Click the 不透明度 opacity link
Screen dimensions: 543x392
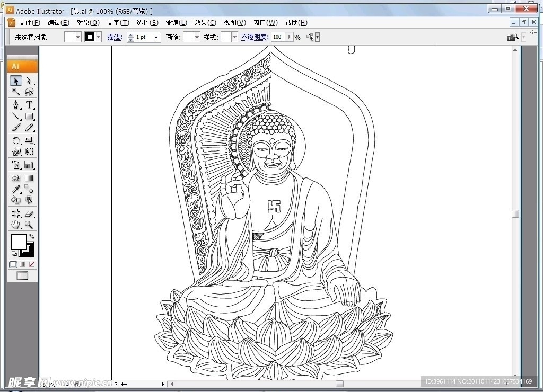pyautogui.click(x=254, y=37)
